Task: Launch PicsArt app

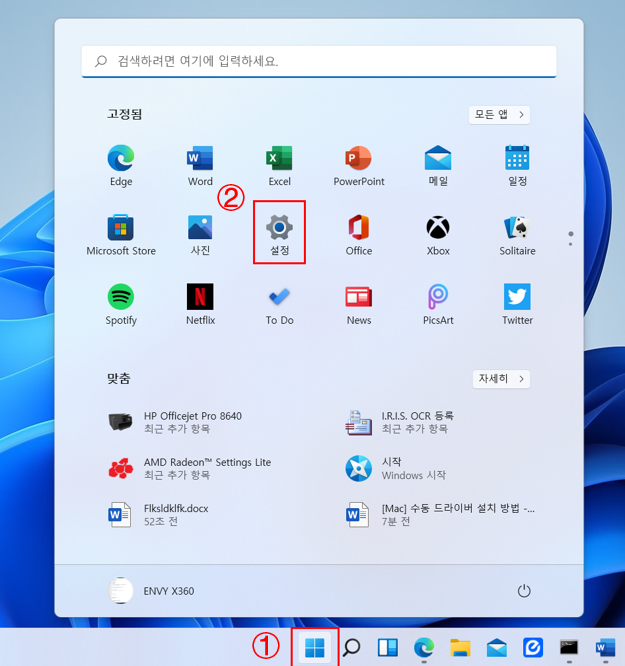Action: [x=438, y=304]
